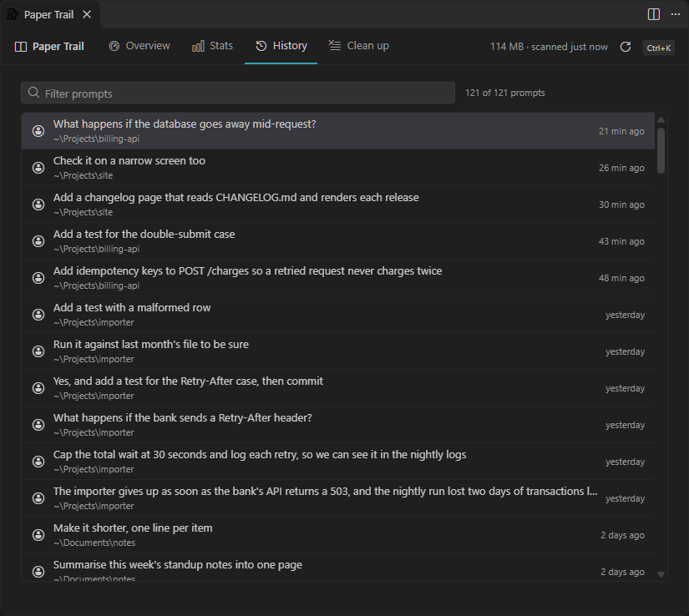
Task: Open "Summarise this week's standup notes" prompt
Action: (338, 568)
